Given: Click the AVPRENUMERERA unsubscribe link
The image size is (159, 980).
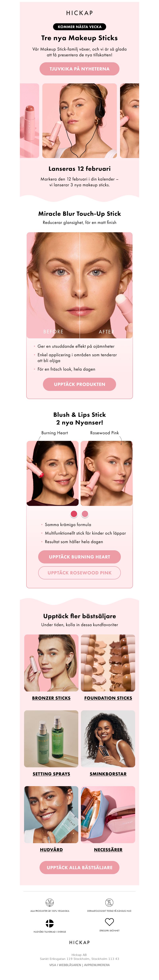Looking at the screenshot, I should pyautogui.click(x=97, y=965).
